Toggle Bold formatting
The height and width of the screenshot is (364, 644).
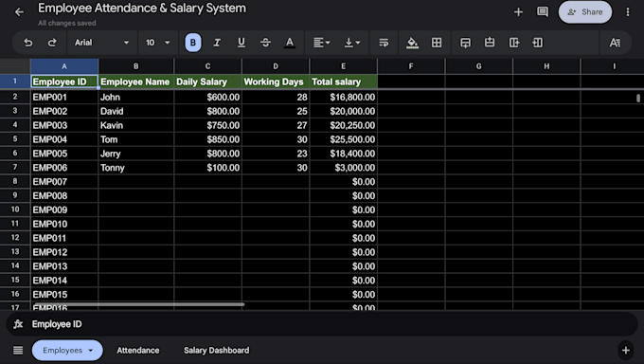coord(193,43)
